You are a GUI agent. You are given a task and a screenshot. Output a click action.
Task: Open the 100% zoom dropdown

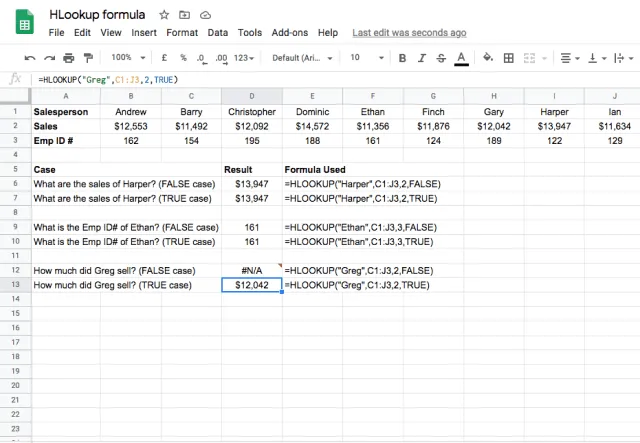point(128,58)
